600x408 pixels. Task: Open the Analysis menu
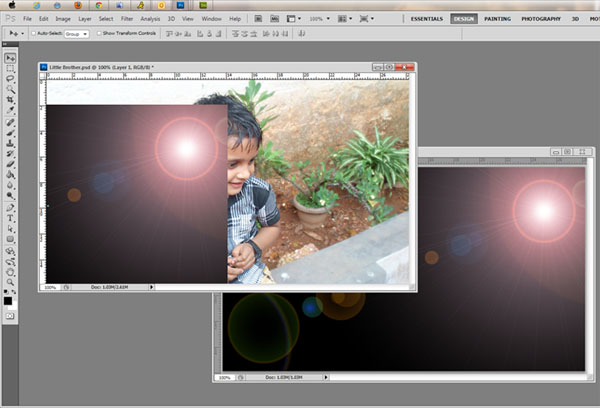[x=150, y=19]
